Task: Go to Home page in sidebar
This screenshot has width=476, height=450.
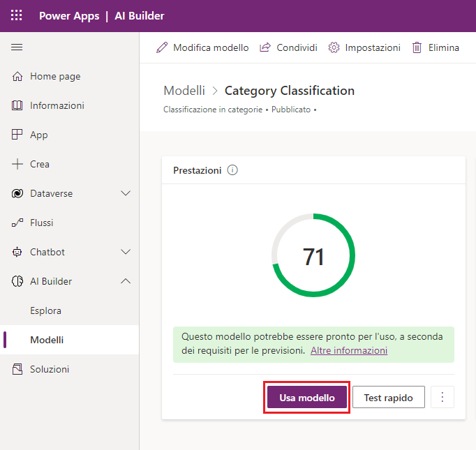Action: tap(70, 76)
